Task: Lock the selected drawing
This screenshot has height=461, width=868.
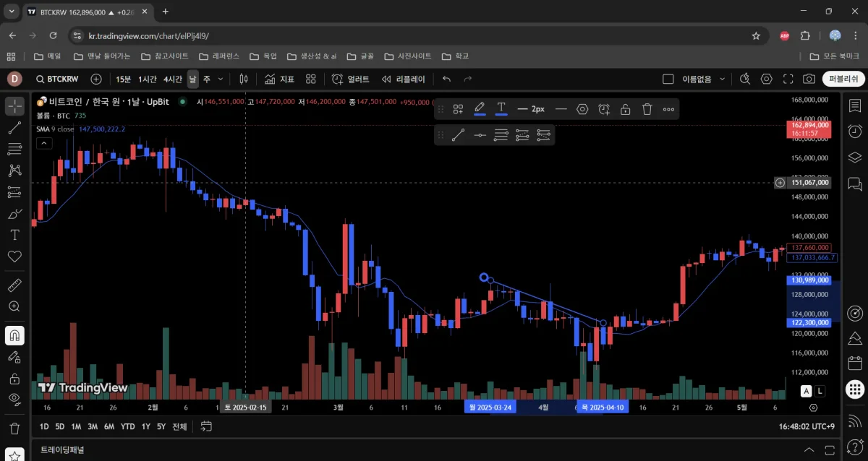Action: tap(626, 109)
